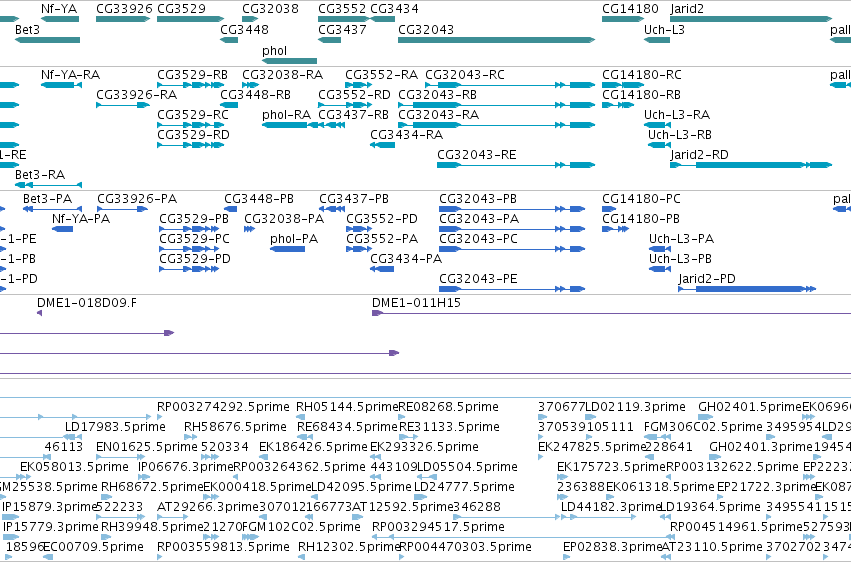Screen dimensions: 851x562
Task: Select the RH58676.5prime EST label
Action: pos(235,427)
